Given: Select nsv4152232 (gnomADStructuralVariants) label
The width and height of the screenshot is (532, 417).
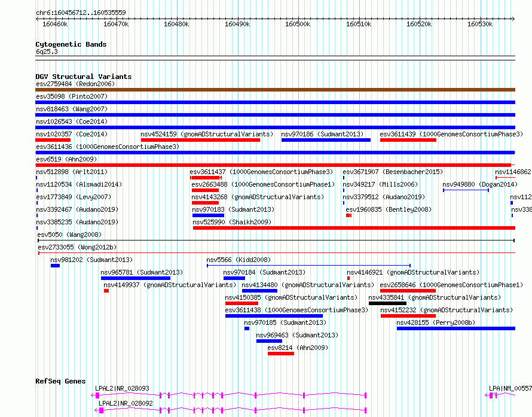Looking at the screenshot, I should 447,310.
